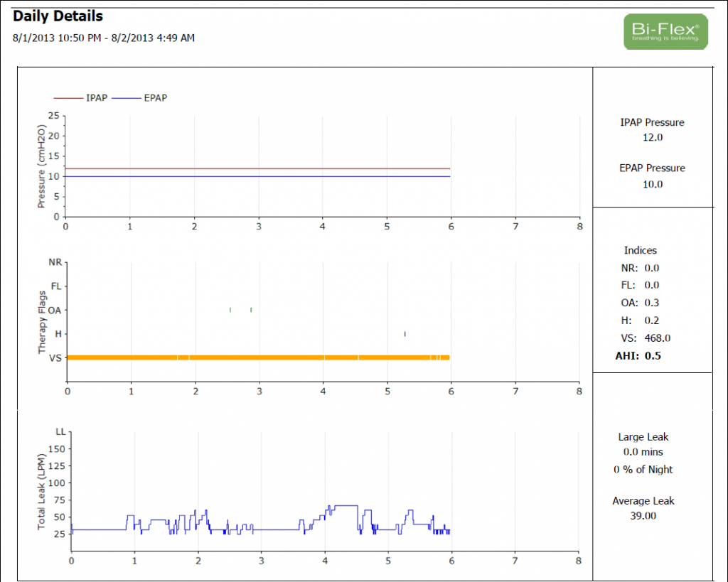Select the EPAP Pressure 10.0 value
Viewport: 728px width, 582px height.
click(x=652, y=184)
